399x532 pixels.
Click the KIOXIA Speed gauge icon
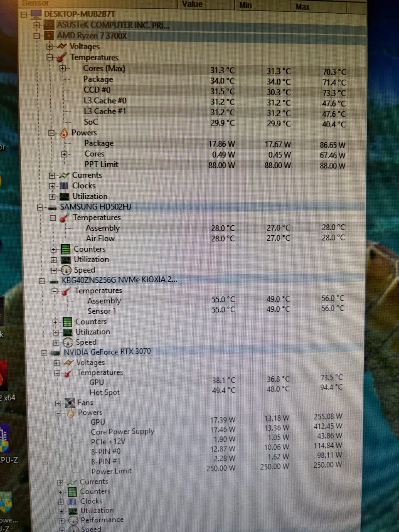pyautogui.click(x=68, y=343)
